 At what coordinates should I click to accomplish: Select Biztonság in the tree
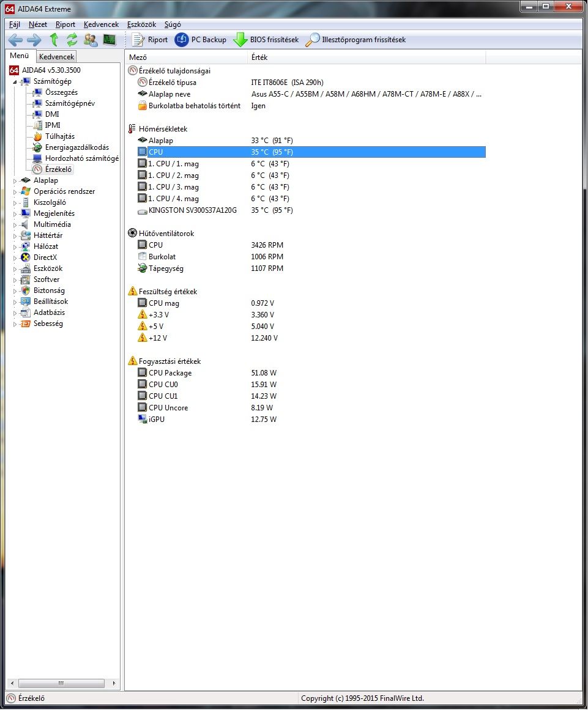[x=49, y=290]
